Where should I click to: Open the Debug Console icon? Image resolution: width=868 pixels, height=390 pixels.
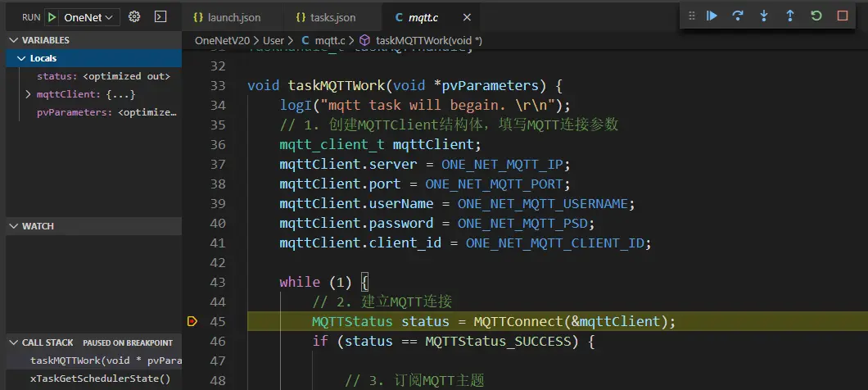point(160,16)
